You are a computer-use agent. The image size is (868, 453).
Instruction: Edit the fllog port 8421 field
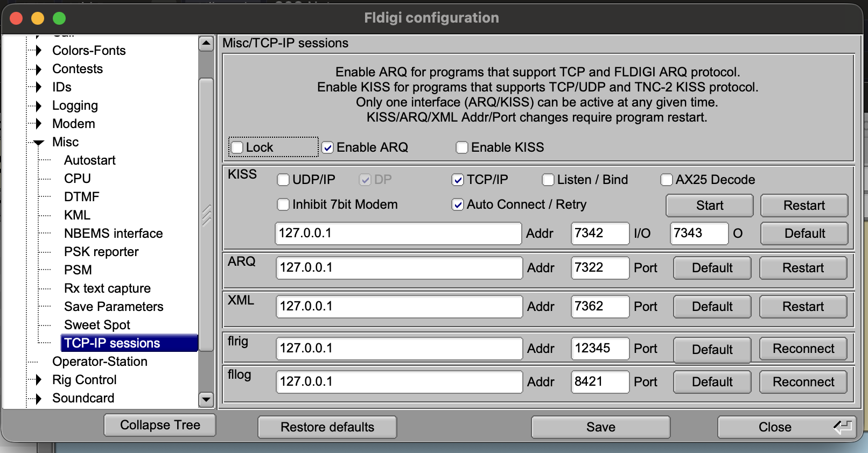pyautogui.click(x=600, y=382)
